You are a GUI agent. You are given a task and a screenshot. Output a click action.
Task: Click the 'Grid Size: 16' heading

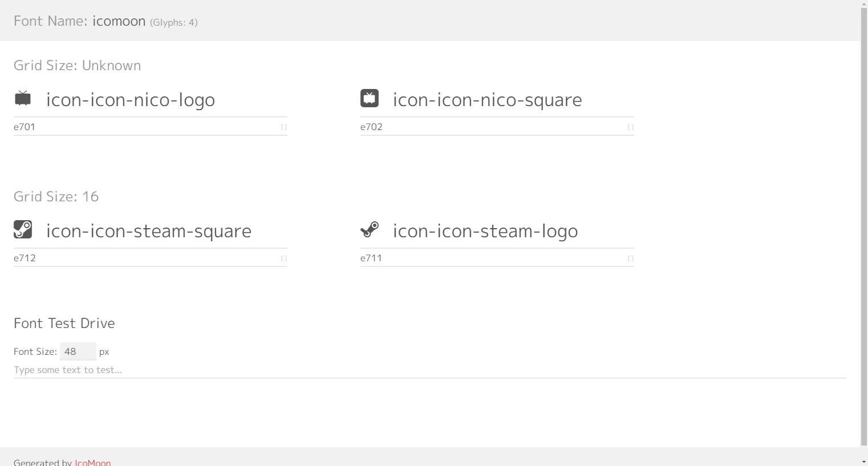(x=56, y=197)
